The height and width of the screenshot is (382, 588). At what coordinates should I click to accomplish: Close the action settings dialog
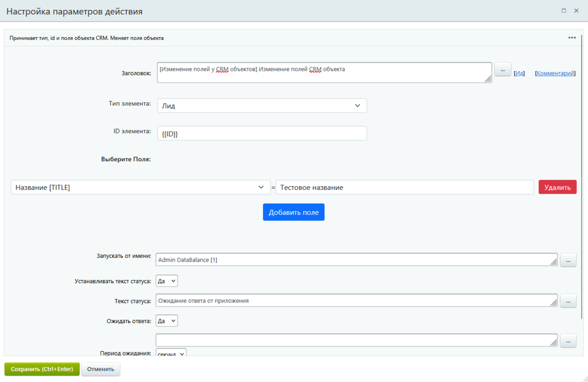[576, 11]
